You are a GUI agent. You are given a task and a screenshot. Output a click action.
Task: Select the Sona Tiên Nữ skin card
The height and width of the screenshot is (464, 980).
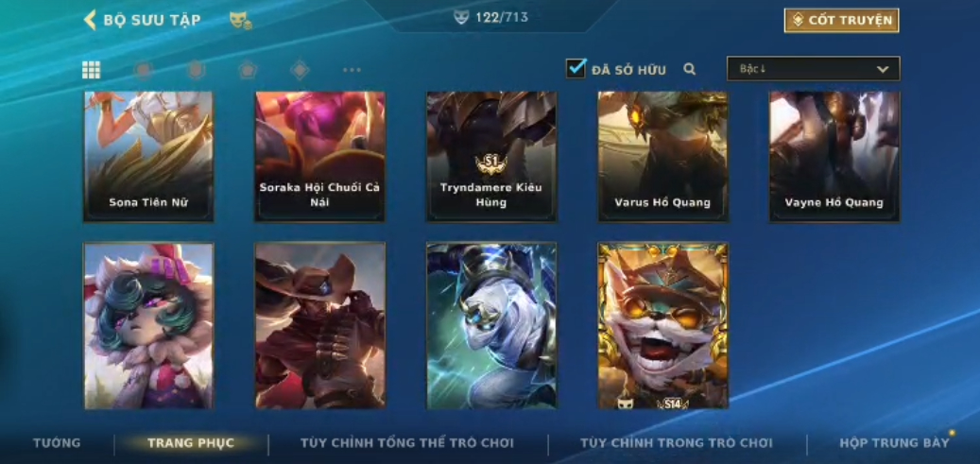[x=148, y=156]
